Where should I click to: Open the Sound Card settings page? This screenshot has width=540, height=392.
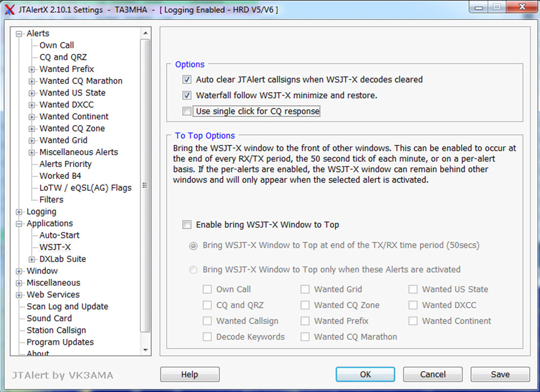[49, 318]
